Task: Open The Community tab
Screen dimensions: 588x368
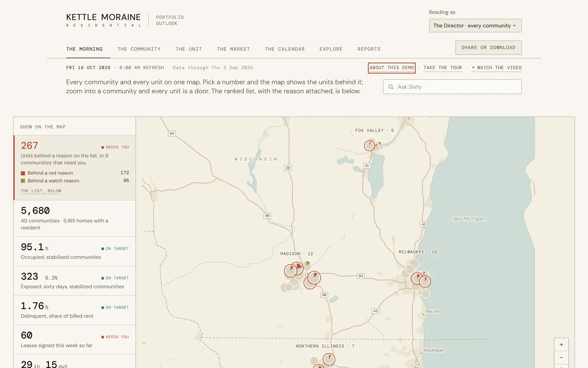Action: (x=139, y=49)
